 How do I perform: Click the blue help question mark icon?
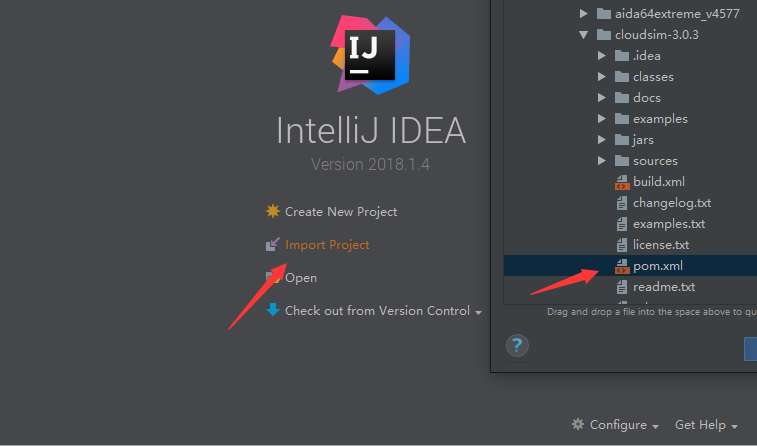(x=517, y=346)
